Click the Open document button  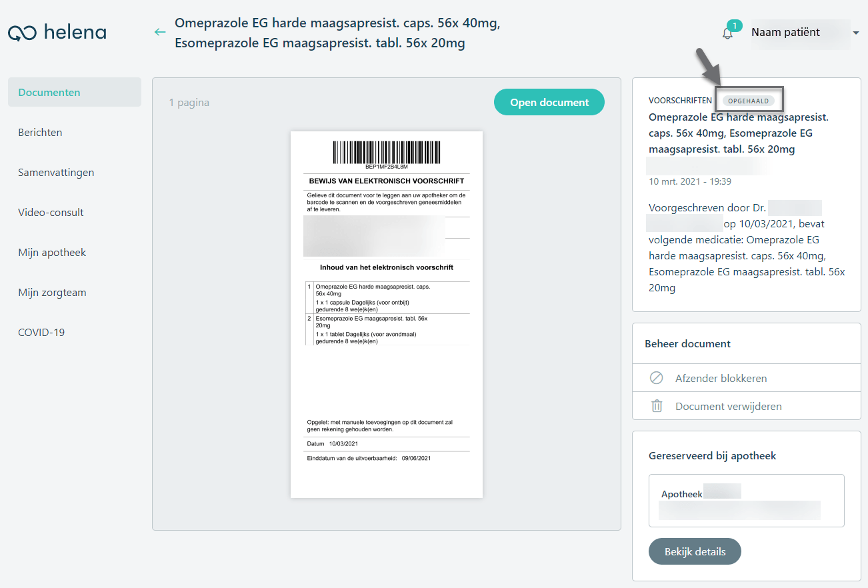click(x=549, y=102)
